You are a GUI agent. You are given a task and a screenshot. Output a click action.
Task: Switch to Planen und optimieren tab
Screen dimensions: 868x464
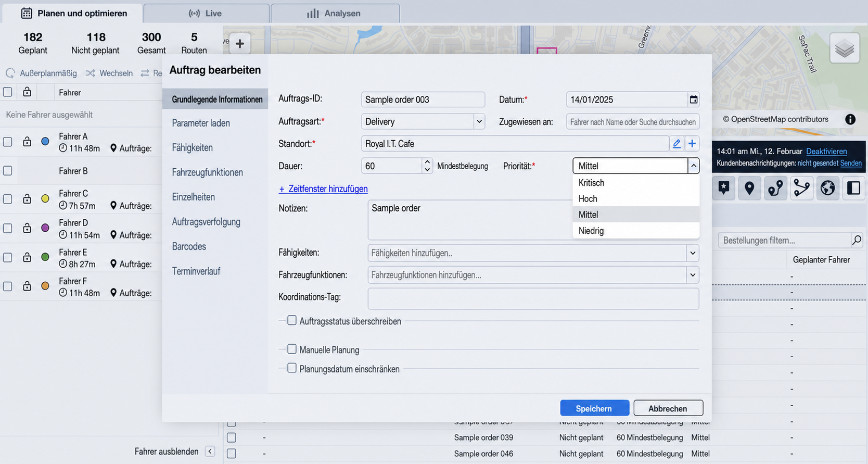(73, 14)
